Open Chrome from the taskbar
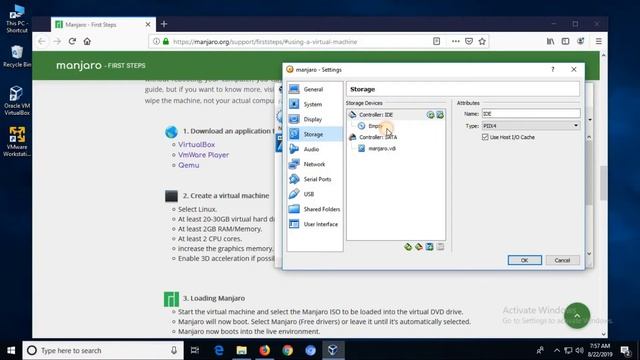 coord(287,350)
